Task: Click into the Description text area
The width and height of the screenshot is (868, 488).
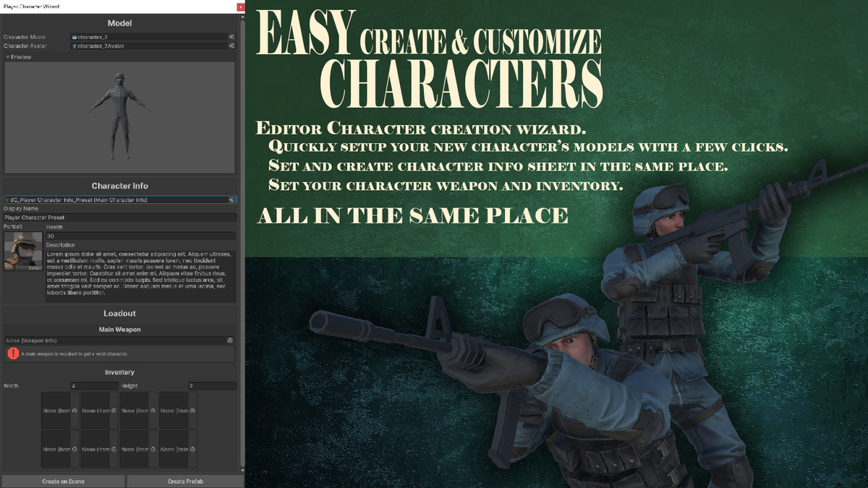Action: 140,275
